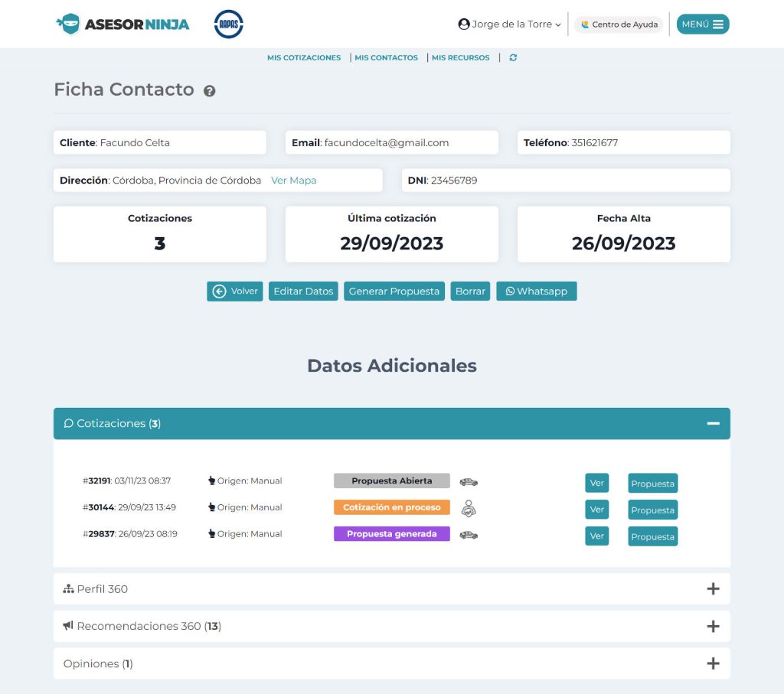Collapse the Cotizaciones section
The image size is (784, 694).
(713, 424)
